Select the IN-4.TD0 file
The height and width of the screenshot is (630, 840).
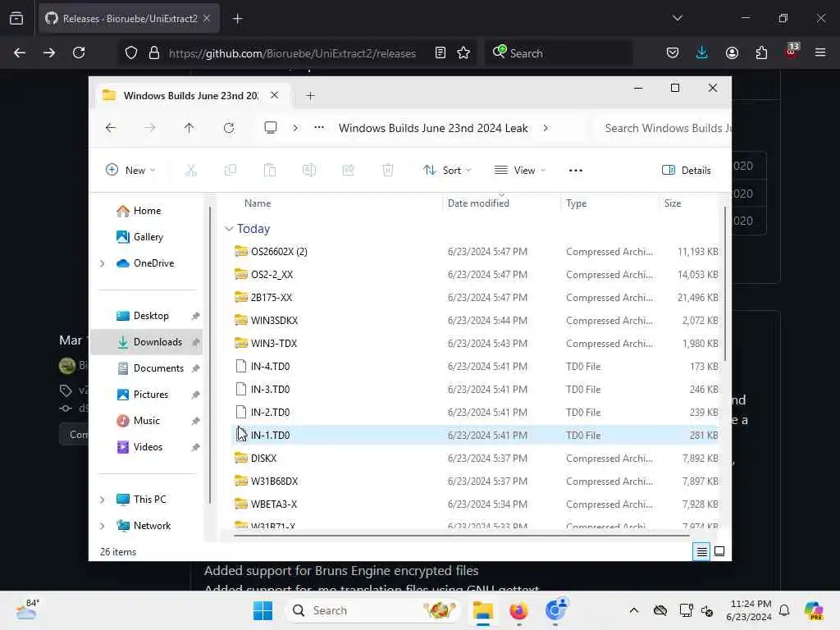point(270,367)
